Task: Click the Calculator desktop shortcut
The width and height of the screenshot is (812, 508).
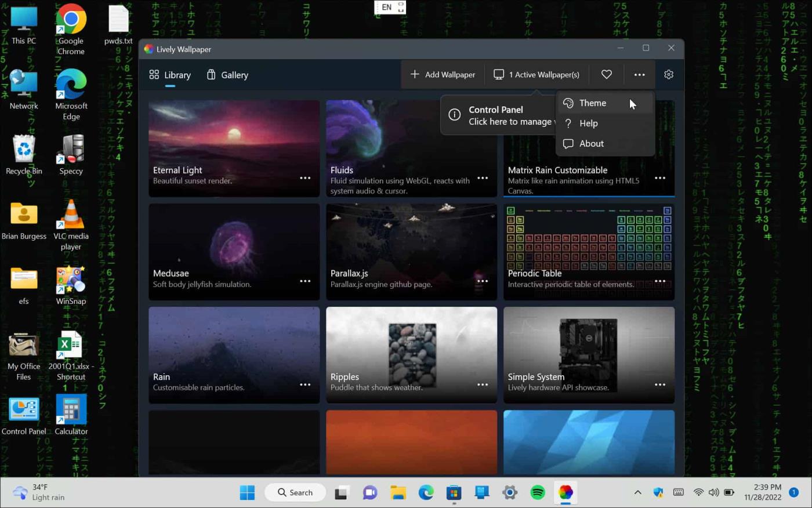Action: pos(71,416)
